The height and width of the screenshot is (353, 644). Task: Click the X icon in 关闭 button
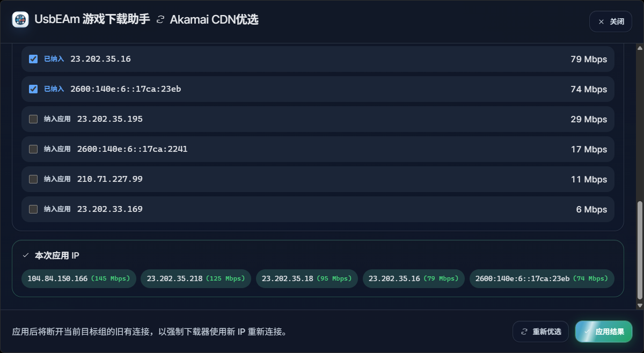[x=601, y=22]
